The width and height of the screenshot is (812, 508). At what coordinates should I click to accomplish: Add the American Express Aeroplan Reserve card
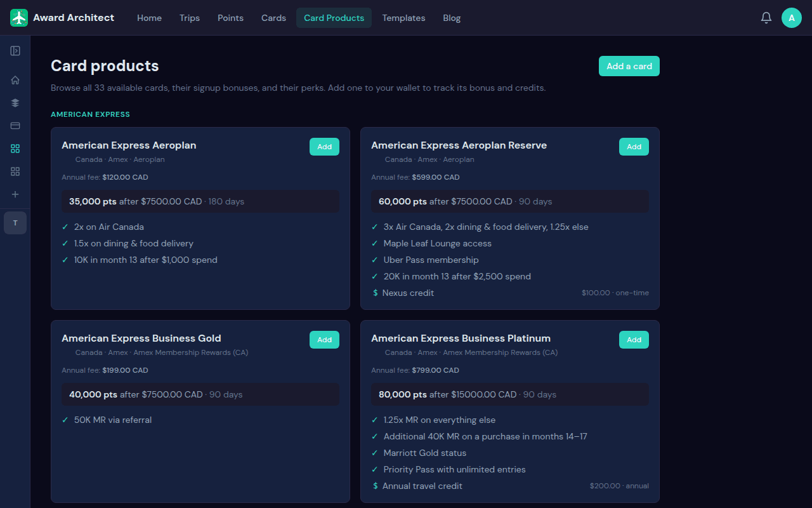[634, 147]
